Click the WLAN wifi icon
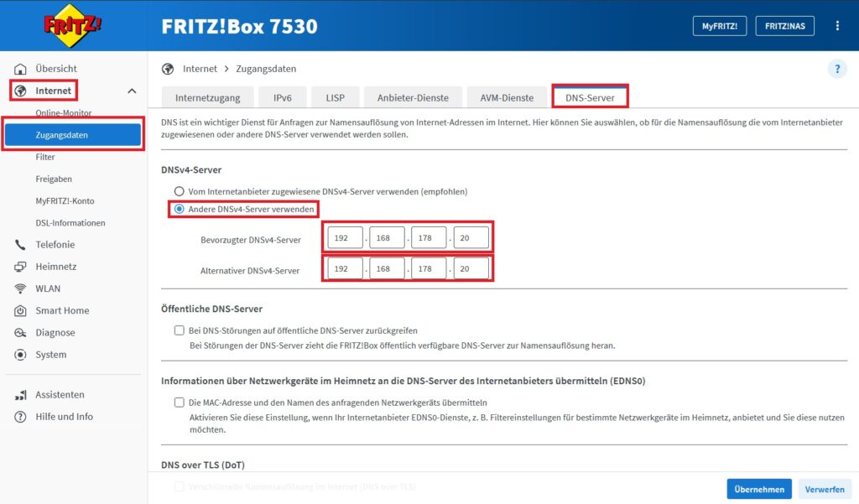Image resolution: width=859 pixels, height=504 pixels. pyautogui.click(x=20, y=288)
